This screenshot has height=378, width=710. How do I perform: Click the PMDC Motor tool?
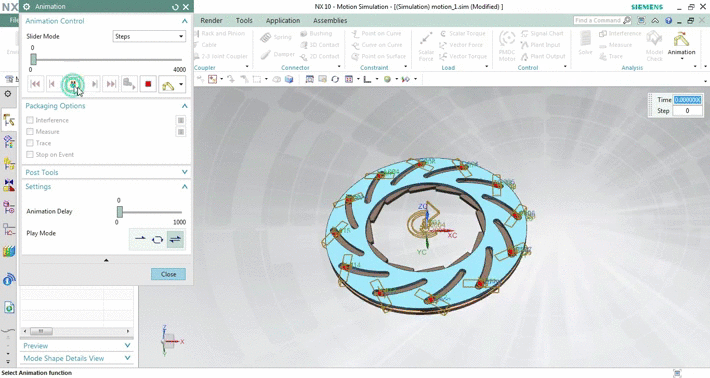507,46
